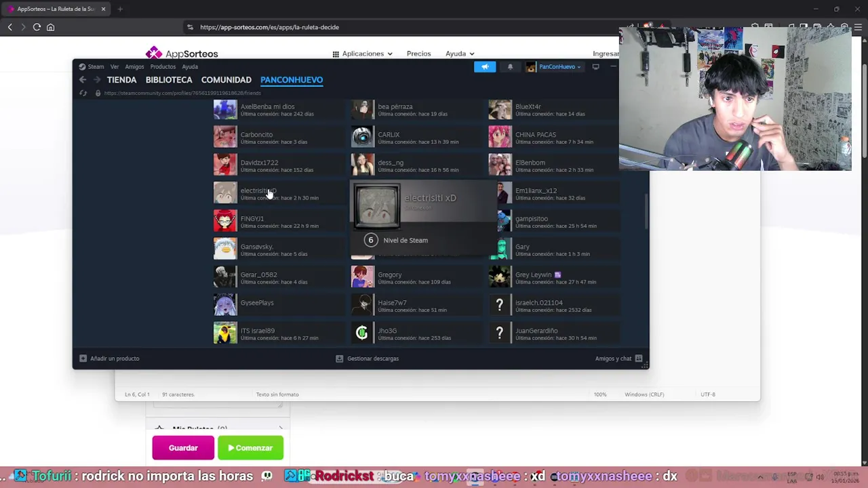The height and width of the screenshot is (488, 868).
Task: Open JuanGerardiño question-mark avatar
Action: pyautogui.click(x=500, y=333)
